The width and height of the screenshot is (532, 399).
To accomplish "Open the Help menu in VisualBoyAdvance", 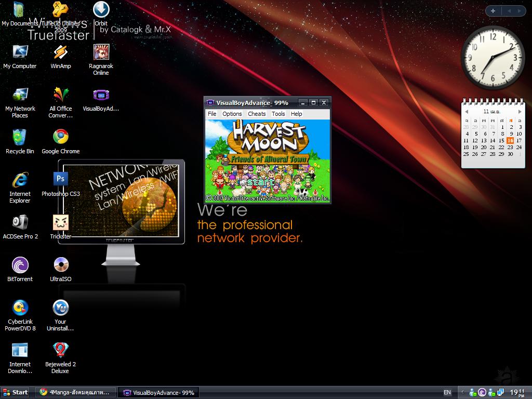I will [296, 114].
